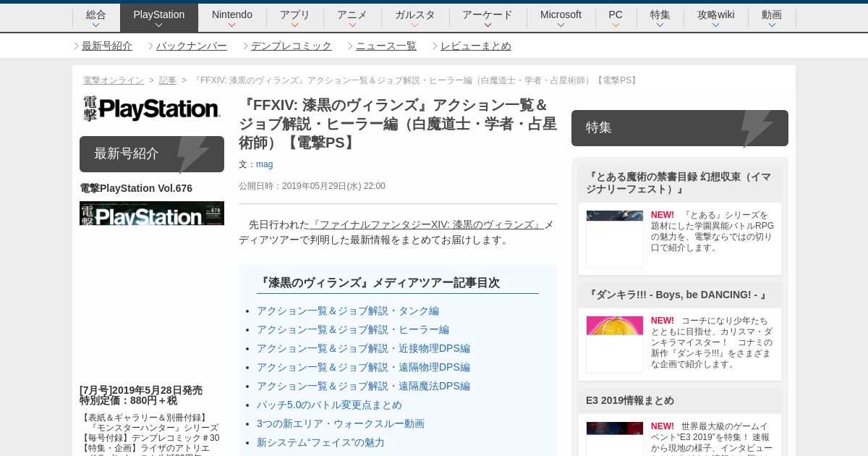Viewport: 868px width, 456px height.
Task: Click the 『漆黒のヴィランズ』メディアツアー記事目次 heading
Action: (x=378, y=283)
